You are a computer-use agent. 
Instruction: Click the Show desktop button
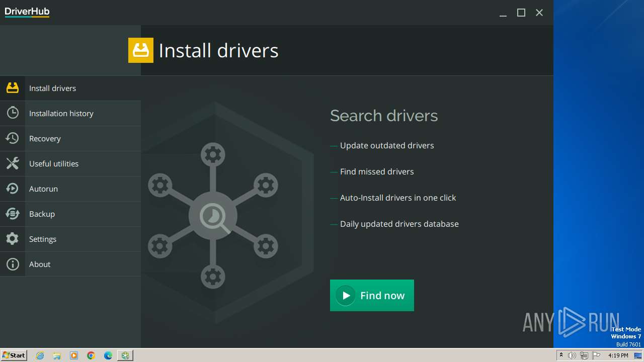click(x=638, y=355)
